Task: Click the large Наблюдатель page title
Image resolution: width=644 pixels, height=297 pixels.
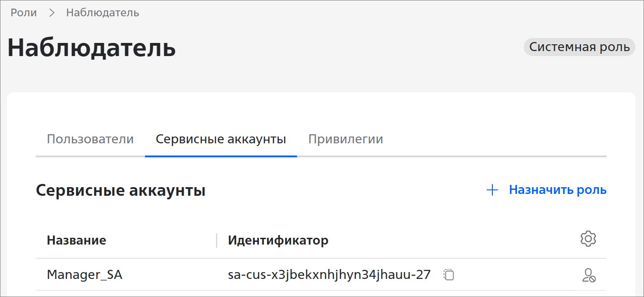Action: (x=91, y=47)
